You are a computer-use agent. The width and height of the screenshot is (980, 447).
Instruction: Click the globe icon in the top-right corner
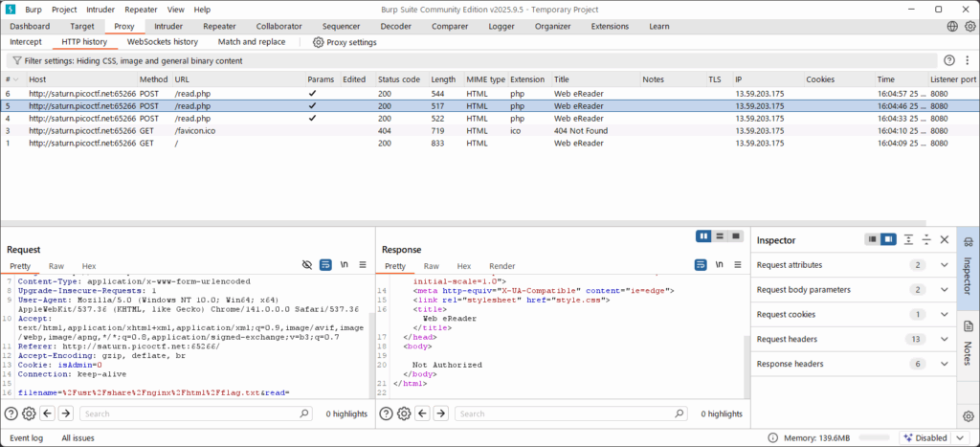point(953,27)
